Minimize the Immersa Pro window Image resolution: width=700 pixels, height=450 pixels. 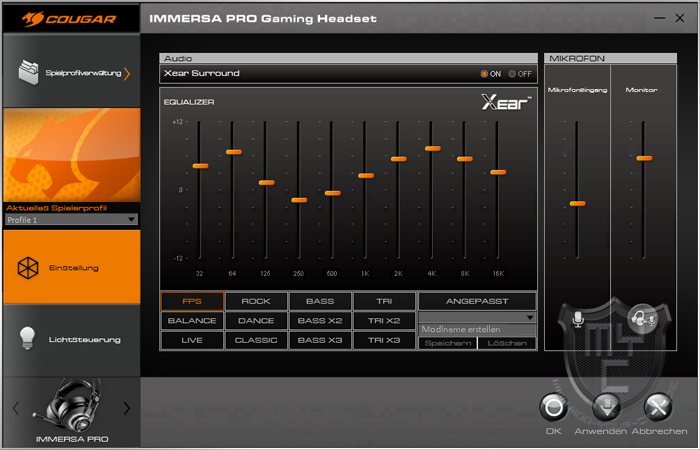(659, 18)
